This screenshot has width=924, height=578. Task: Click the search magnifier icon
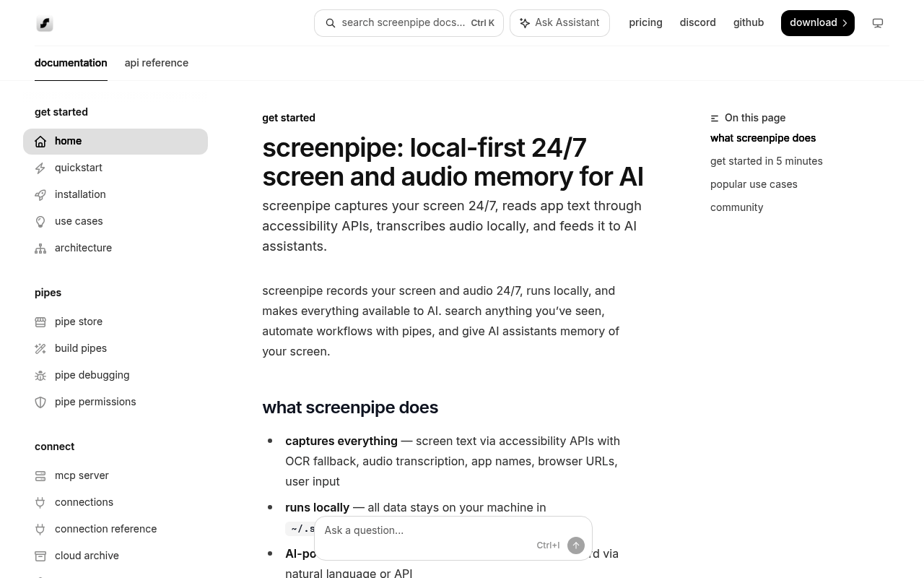331,23
